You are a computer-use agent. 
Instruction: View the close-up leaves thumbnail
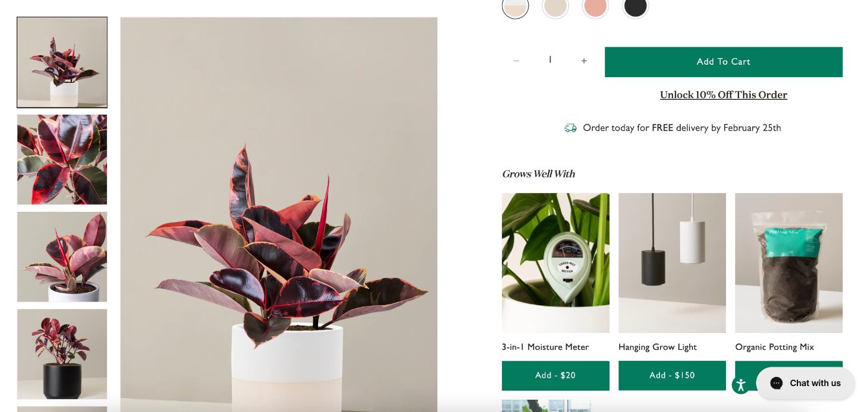(62, 159)
